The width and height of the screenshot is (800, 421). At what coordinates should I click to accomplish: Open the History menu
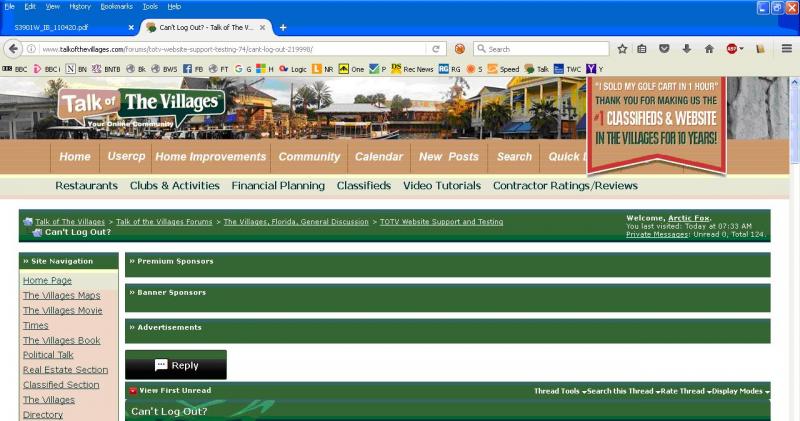(80, 7)
